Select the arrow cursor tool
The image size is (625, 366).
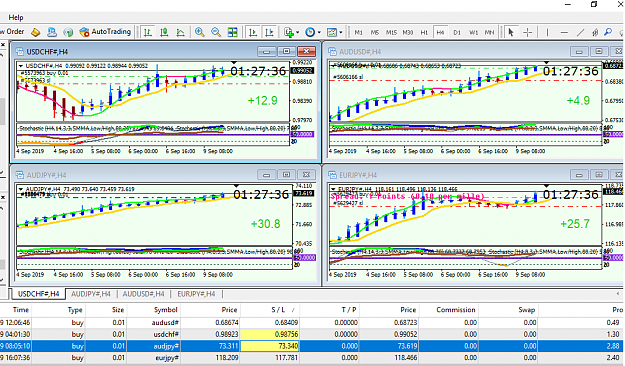pyautogui.click(x=511, y=32)
